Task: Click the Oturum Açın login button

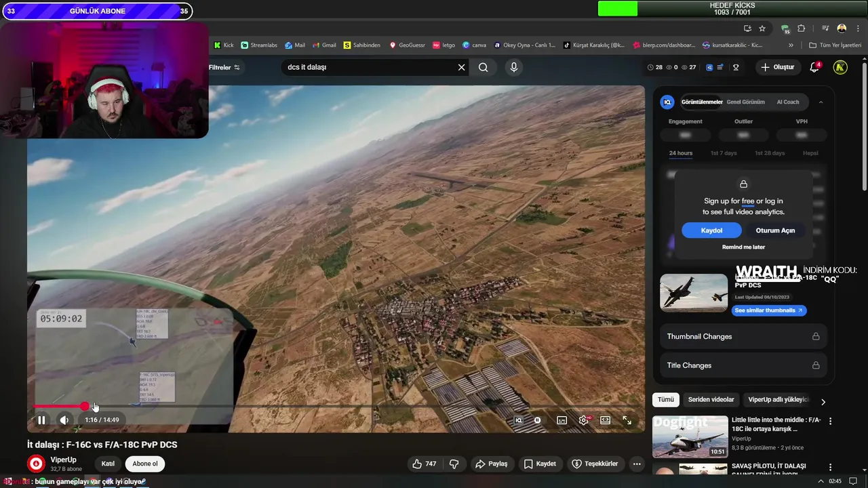Action: [x=775, y=230]
